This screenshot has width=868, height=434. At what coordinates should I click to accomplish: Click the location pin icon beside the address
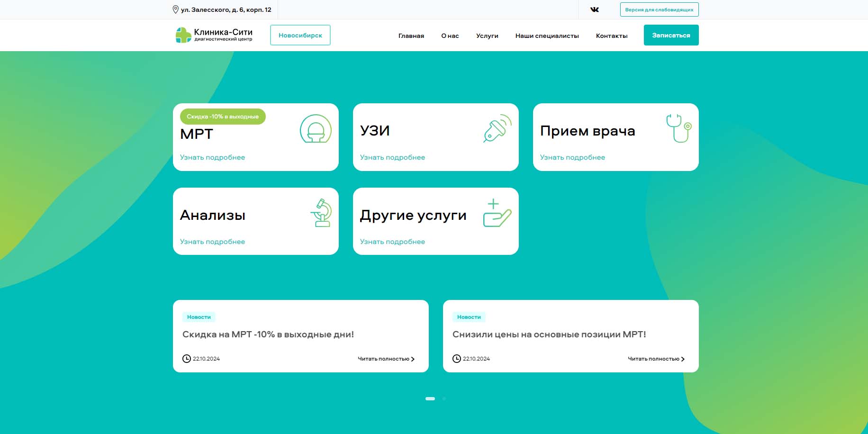pyautogui.click(x=175, y=9)
